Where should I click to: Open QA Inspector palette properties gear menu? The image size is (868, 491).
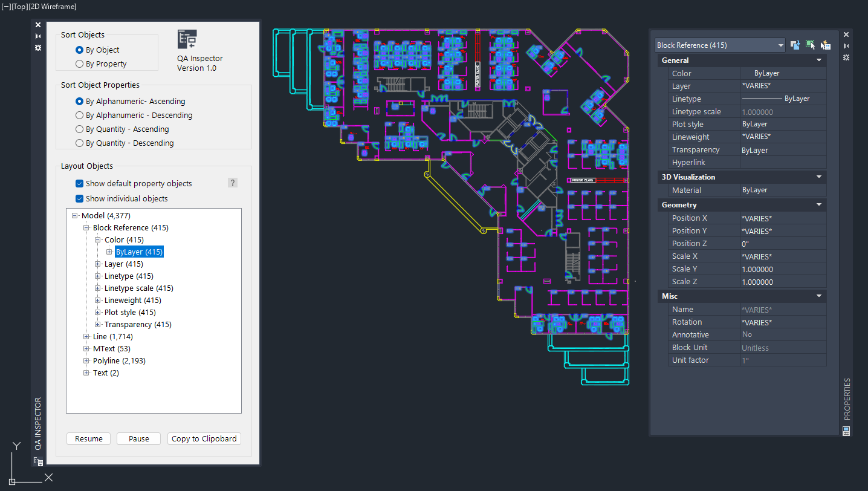pyautogui.click(x=38, y=48)
